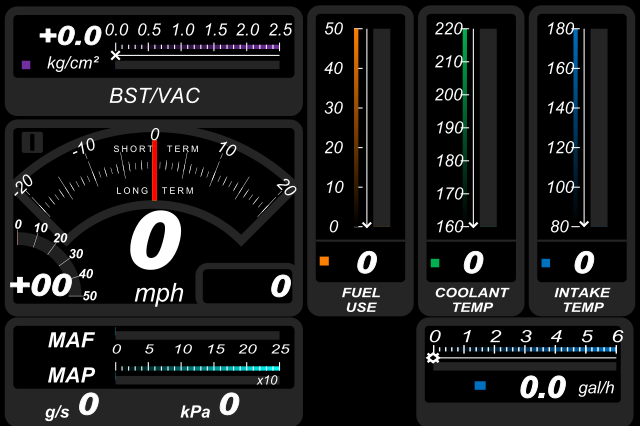Screen dimensions: 640x426
Task: Click the SHORT TERM label
Action: click(x=156, y=149)
